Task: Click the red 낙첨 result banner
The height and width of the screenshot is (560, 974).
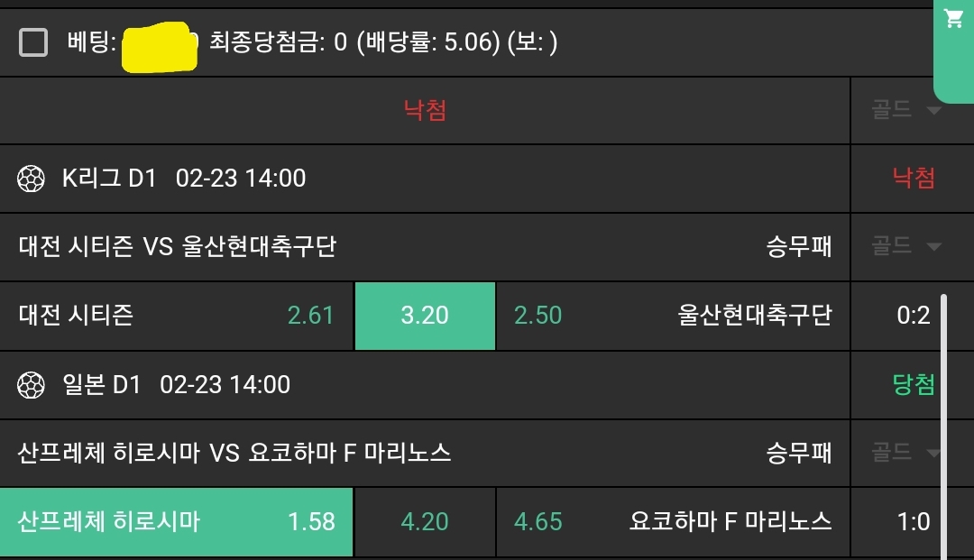Action: click(425, 110)
